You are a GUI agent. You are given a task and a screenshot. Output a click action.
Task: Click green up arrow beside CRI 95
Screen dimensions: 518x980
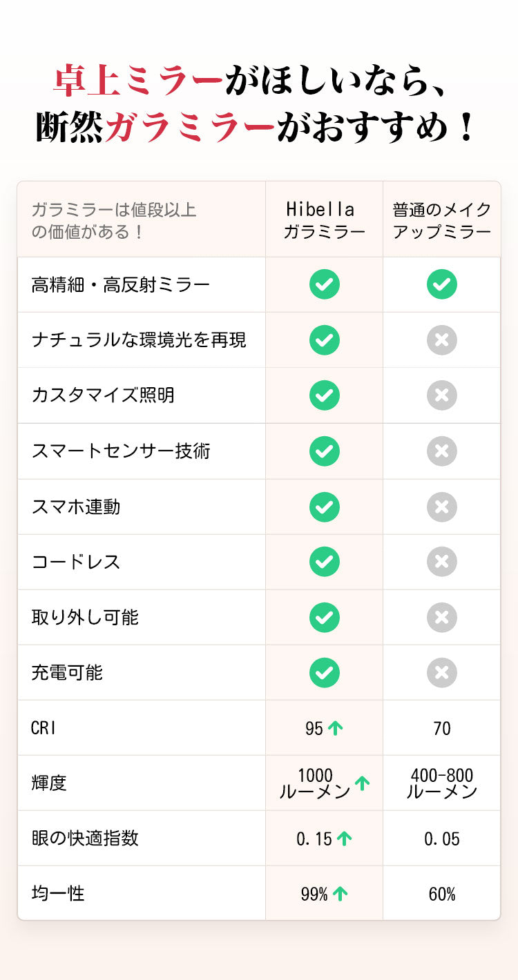(x=335, y=728)
